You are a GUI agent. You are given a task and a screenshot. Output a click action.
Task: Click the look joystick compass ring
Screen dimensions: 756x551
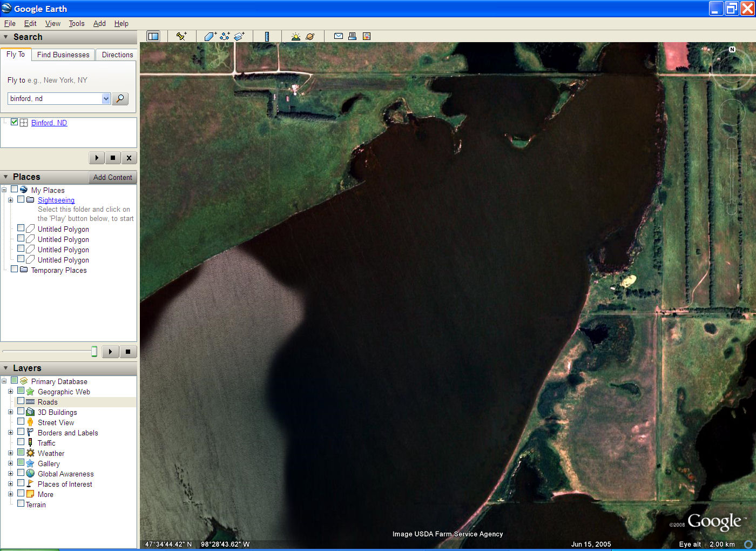pos(732,70)
